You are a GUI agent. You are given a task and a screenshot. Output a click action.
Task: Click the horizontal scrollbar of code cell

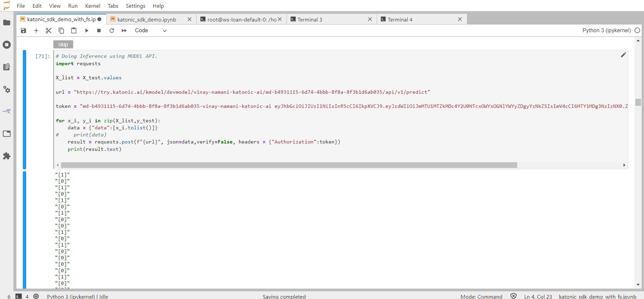coord(289,165)
